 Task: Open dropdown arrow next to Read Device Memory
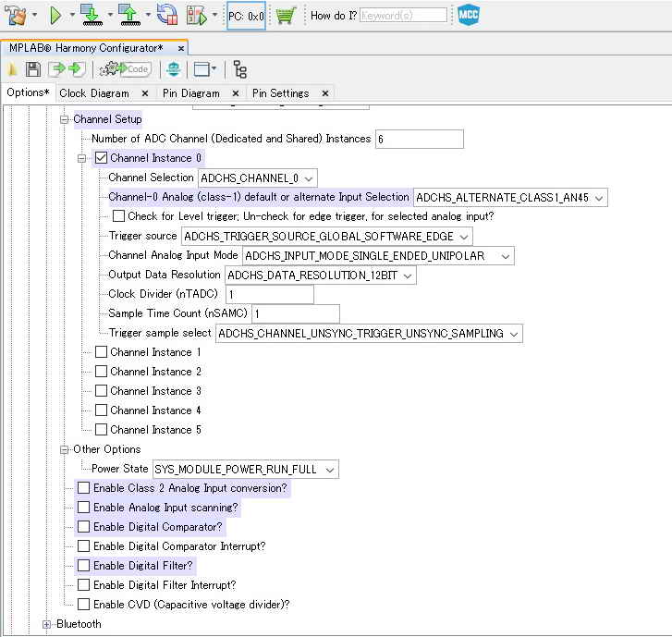click(x=148, y=16)
